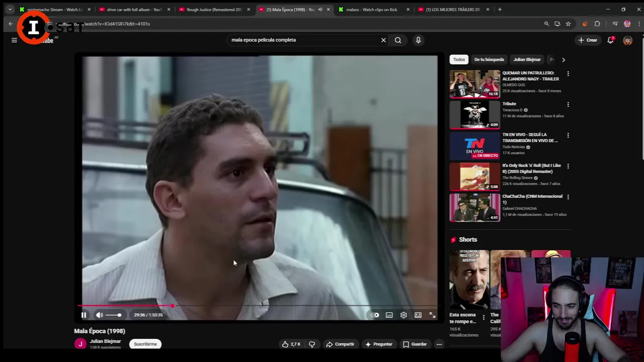Click the Compartir share button
The height and width of the screenshot is (362, 644).
click(x=340, y=344)
